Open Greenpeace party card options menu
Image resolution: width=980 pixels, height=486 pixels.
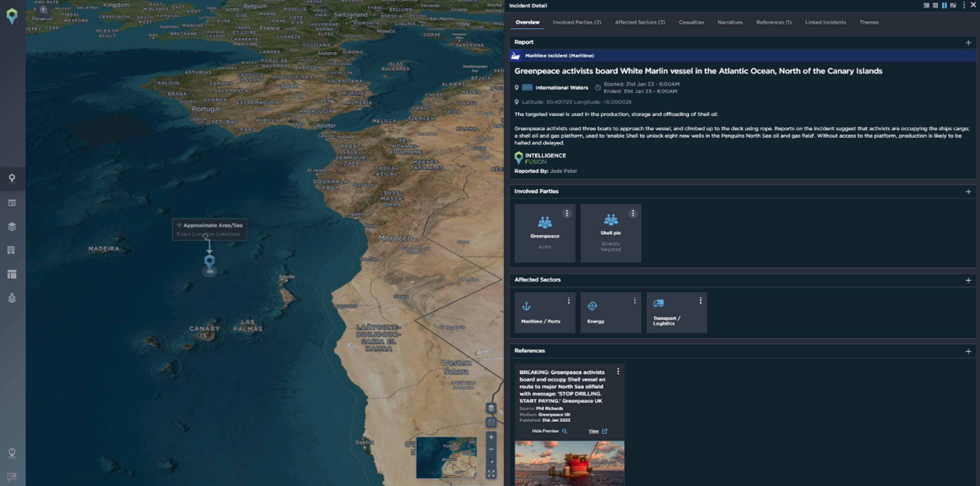(567, 214)
